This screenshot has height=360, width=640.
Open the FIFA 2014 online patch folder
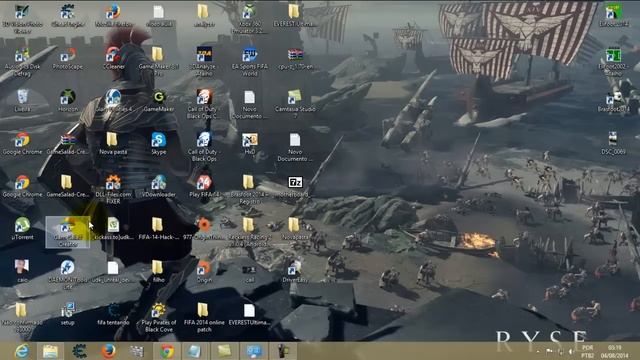204,317
